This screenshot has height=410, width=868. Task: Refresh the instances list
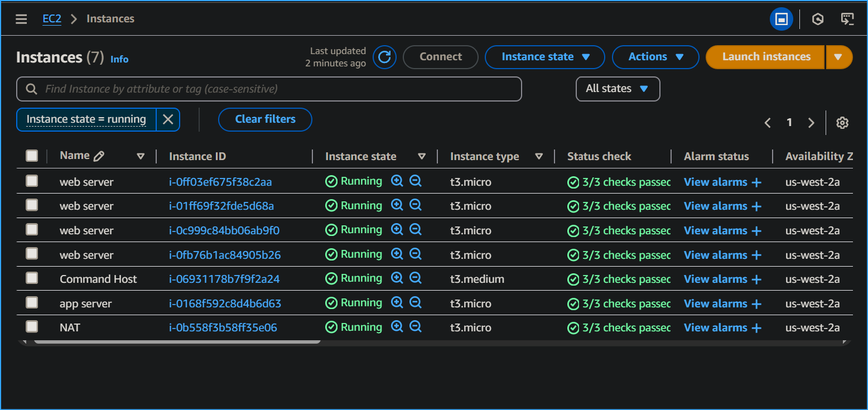(384, 57)
